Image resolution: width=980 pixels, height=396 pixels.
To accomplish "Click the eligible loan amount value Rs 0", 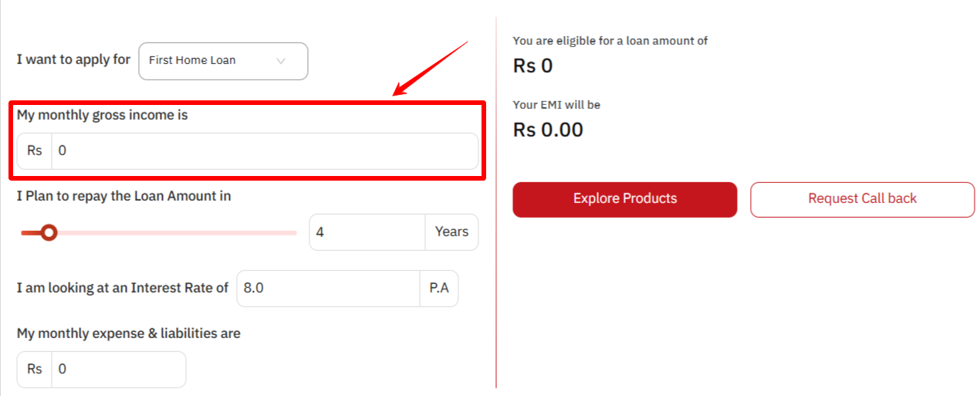I will pos(533,66).
